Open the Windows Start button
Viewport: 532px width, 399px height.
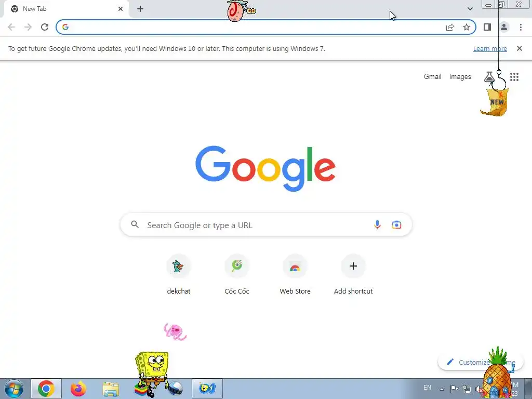[x=14, y=389]
